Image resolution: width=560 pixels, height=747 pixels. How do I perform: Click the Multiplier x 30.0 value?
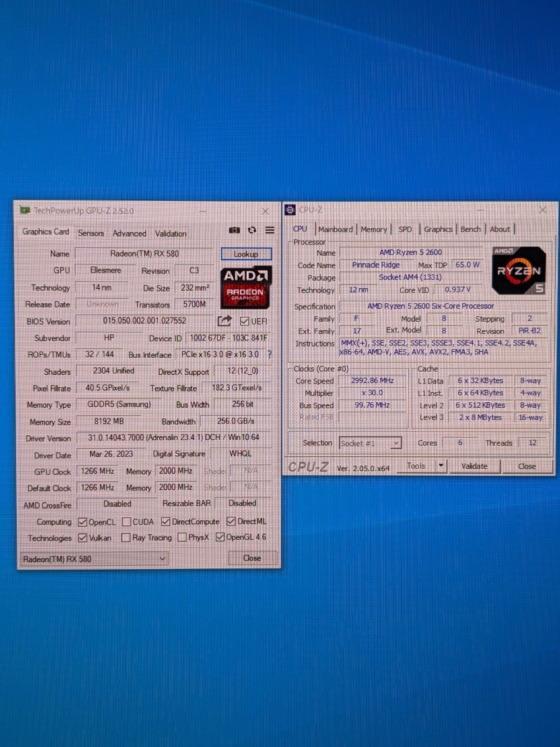(x=373, y=393)
